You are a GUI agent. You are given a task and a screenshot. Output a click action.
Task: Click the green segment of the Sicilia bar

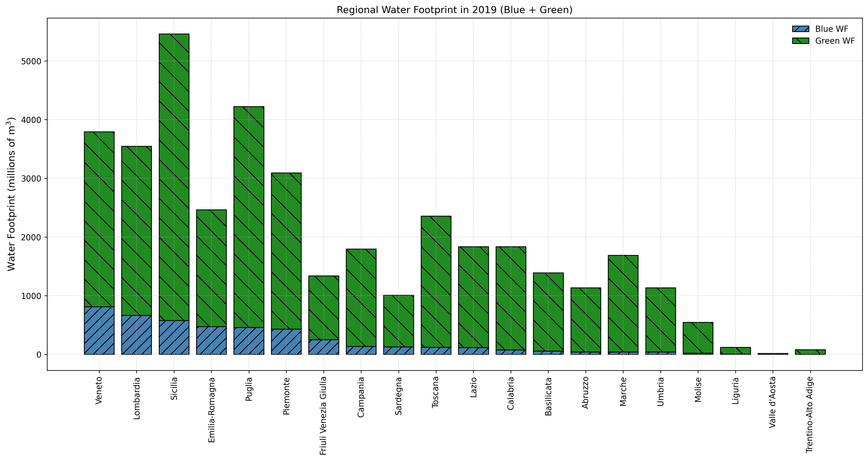pos(174,177)
